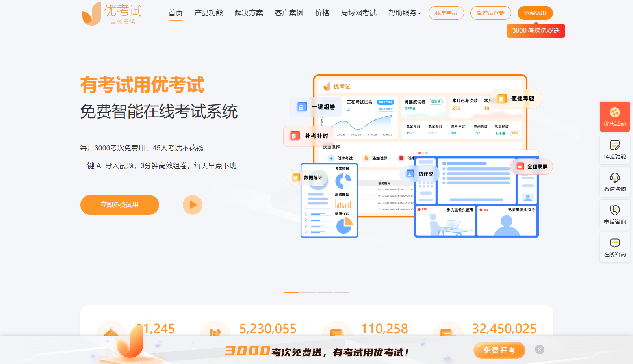Select the second carousel indicator
The image size is (633, 364).
(308, 292)
